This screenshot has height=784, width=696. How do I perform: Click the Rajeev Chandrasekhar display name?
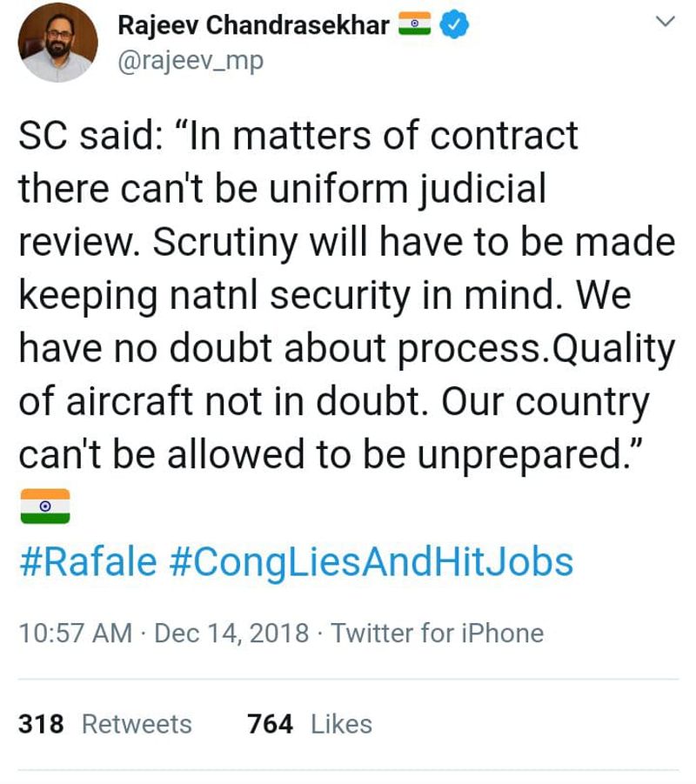click(x=253, y=26)
